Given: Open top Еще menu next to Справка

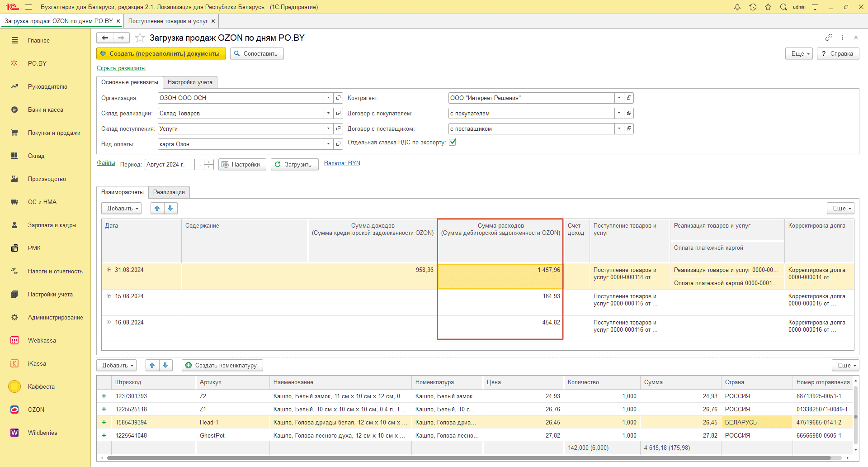Looking at the screenshot, I should [800, 53].
